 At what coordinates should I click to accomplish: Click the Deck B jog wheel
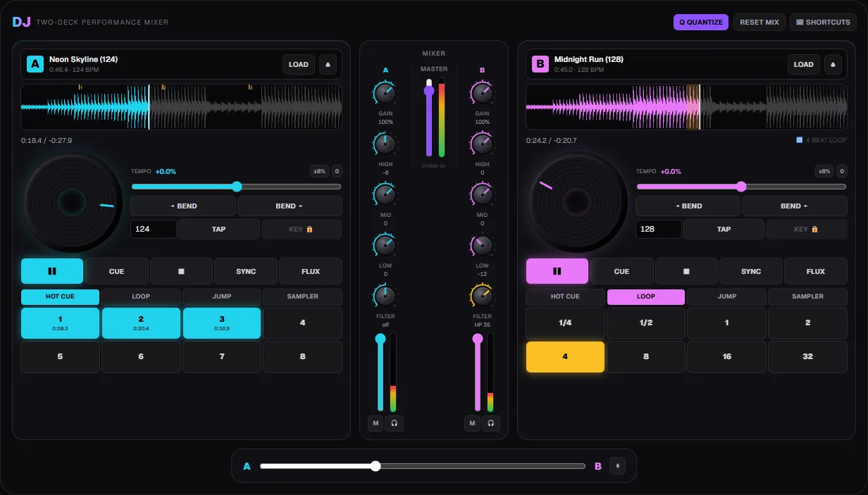577,203
